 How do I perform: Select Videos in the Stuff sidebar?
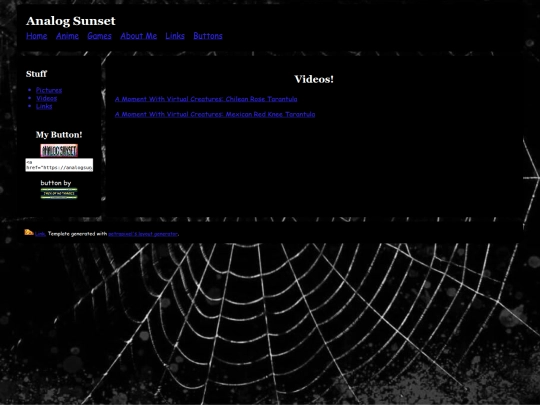click(46, 98)
